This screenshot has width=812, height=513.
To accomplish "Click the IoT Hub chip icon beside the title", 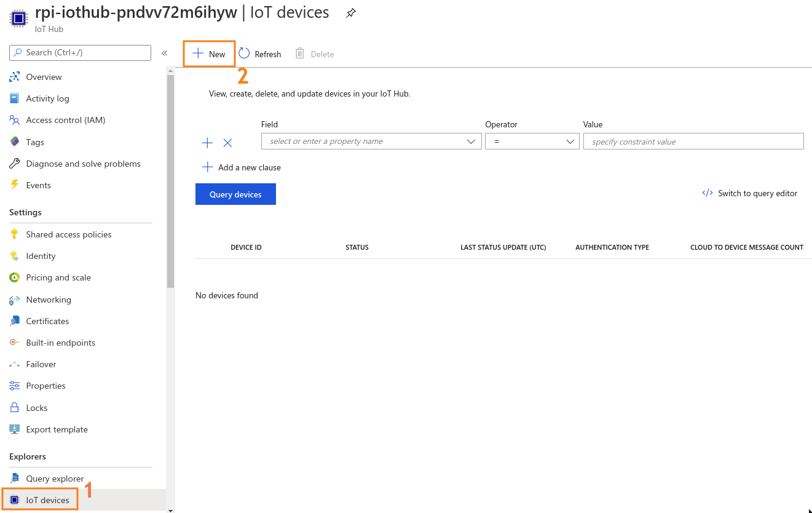I will [19, 17].
